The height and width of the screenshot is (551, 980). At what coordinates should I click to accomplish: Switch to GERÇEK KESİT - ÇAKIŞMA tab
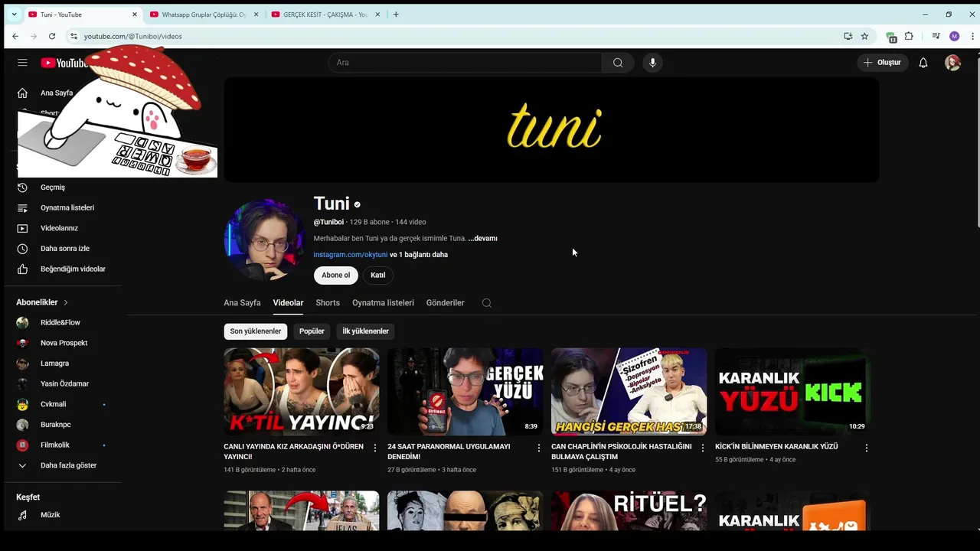[x=325, y=15]
